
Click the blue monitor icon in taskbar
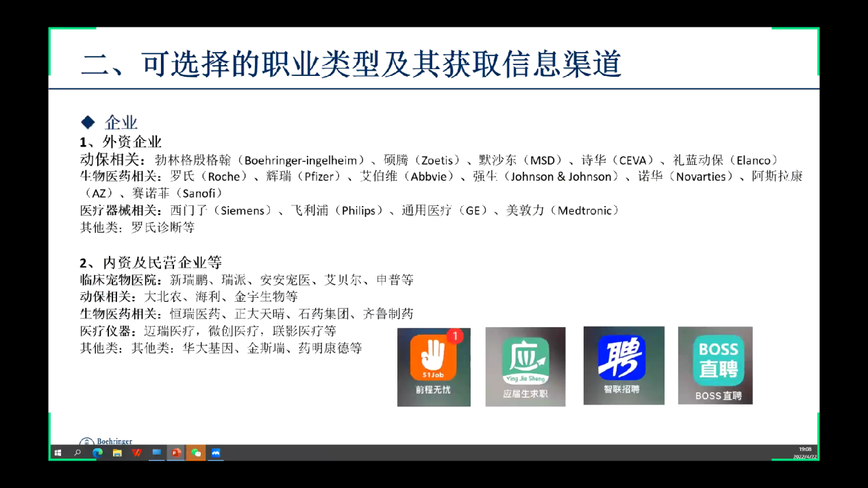[156, 453]
